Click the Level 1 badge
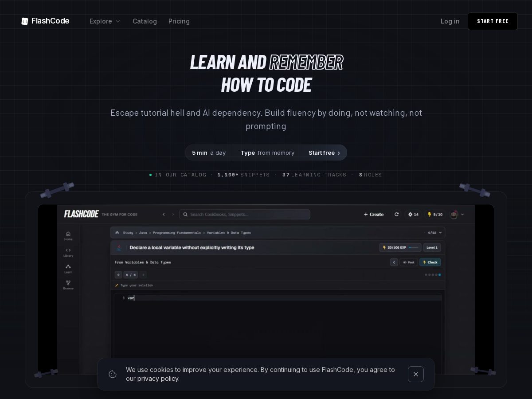 pos(432,247)
